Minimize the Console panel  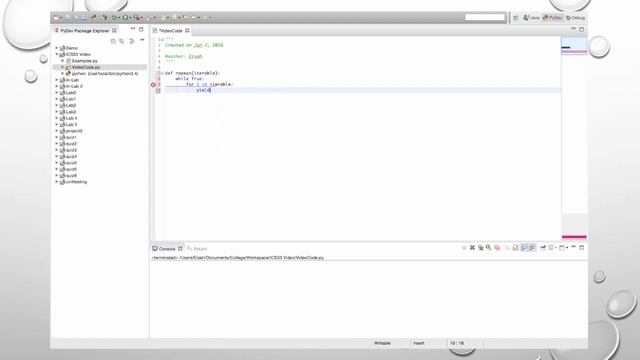pyautogui.click(x=573, y=247)
